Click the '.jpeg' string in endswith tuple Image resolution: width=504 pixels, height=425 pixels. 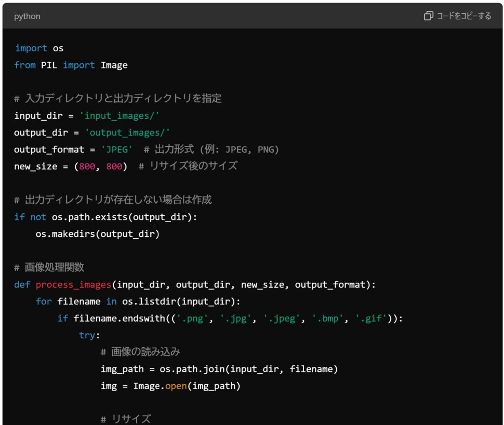pos(282,319)
